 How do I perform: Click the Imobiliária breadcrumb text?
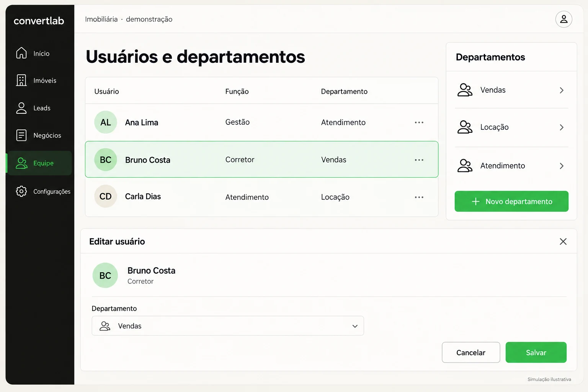(x=101, y=19)
